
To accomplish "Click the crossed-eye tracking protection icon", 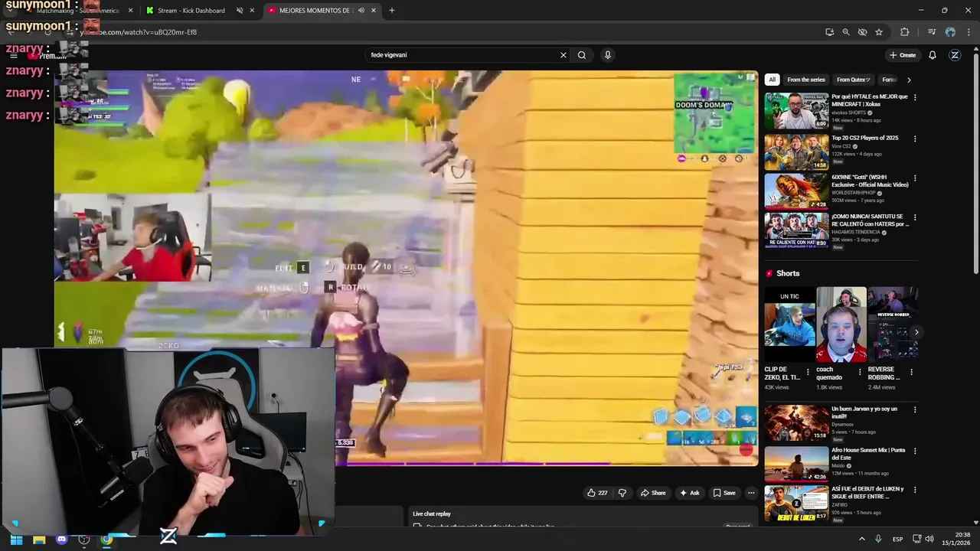I will (x=862, y=32).
